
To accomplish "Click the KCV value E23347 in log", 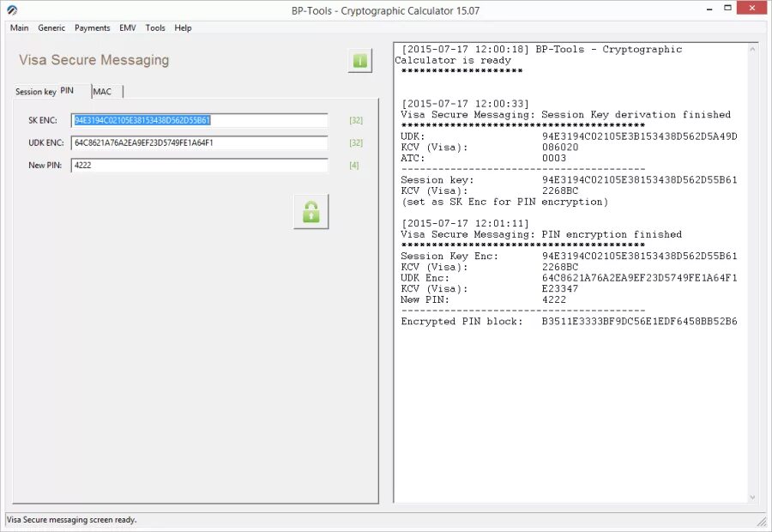I will 560,288.
